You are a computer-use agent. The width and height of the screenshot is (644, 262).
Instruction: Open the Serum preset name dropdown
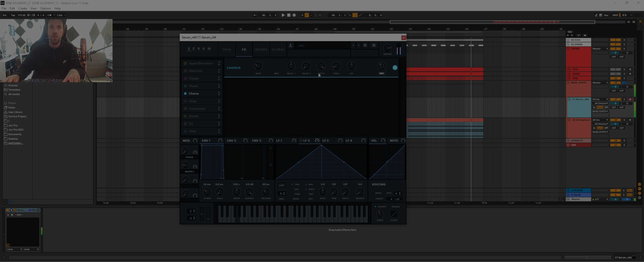tap(322, 46)
